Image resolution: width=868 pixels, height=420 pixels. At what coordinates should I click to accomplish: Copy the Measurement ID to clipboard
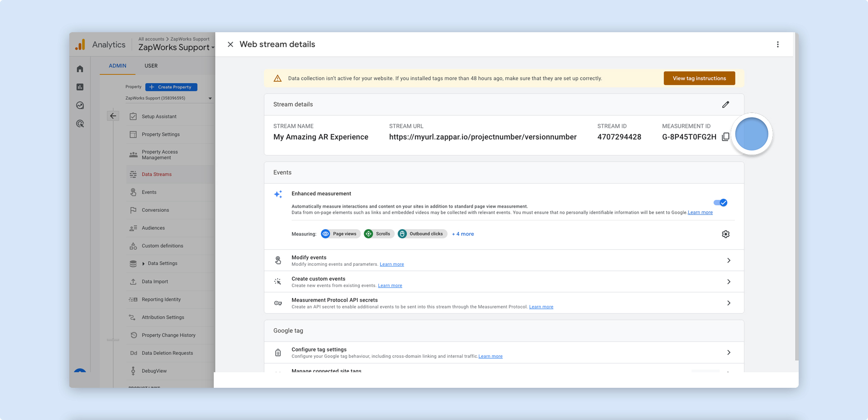725,137
